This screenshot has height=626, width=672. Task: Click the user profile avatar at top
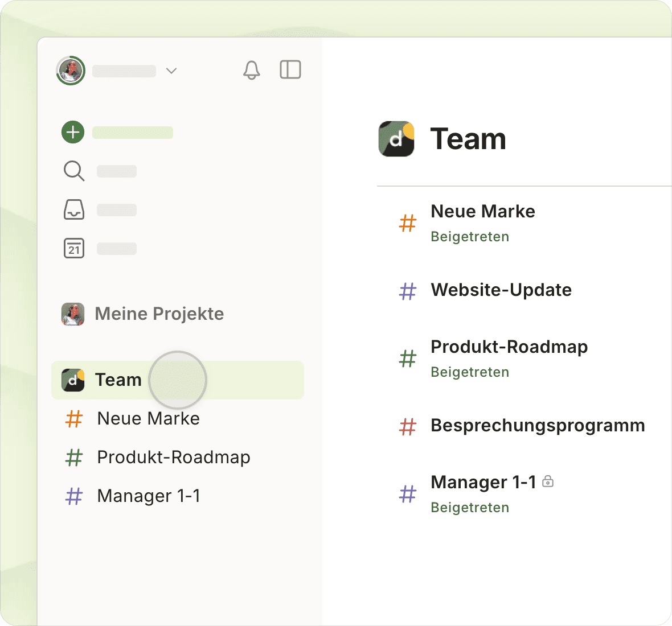click(71, 71)
